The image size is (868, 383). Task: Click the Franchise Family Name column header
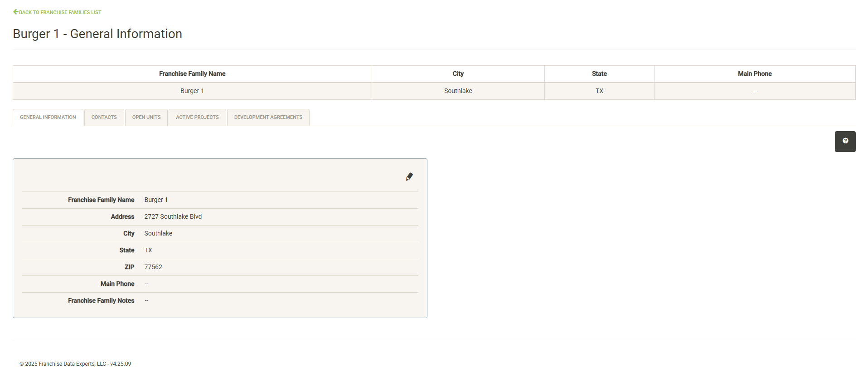tap(192, 74)
